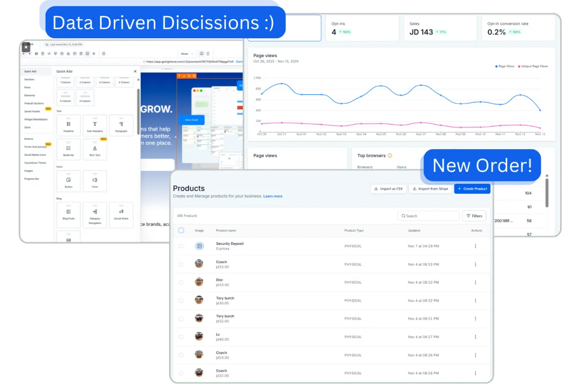Toggle the Page Views legend series
The image size is (588, 392).
click(x=504, y=66)
